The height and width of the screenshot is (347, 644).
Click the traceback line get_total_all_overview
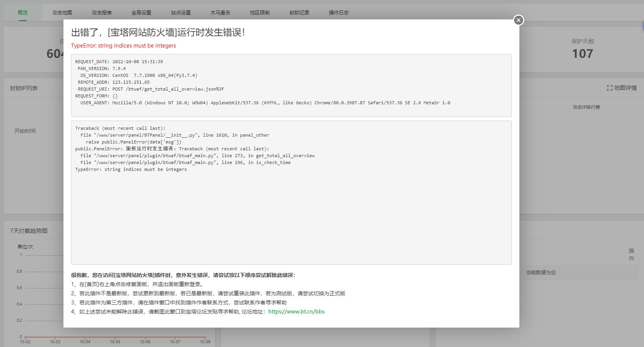198,156
